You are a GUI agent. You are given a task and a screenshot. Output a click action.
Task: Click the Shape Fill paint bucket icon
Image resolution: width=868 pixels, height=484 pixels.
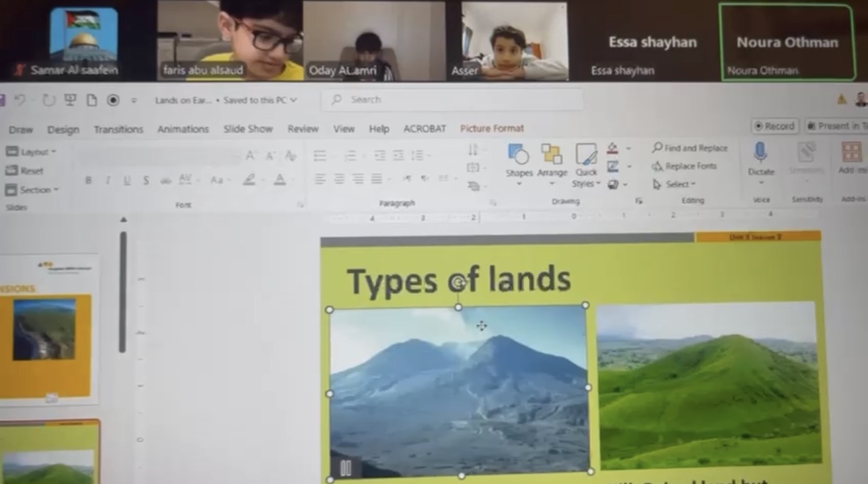[612, 148]
